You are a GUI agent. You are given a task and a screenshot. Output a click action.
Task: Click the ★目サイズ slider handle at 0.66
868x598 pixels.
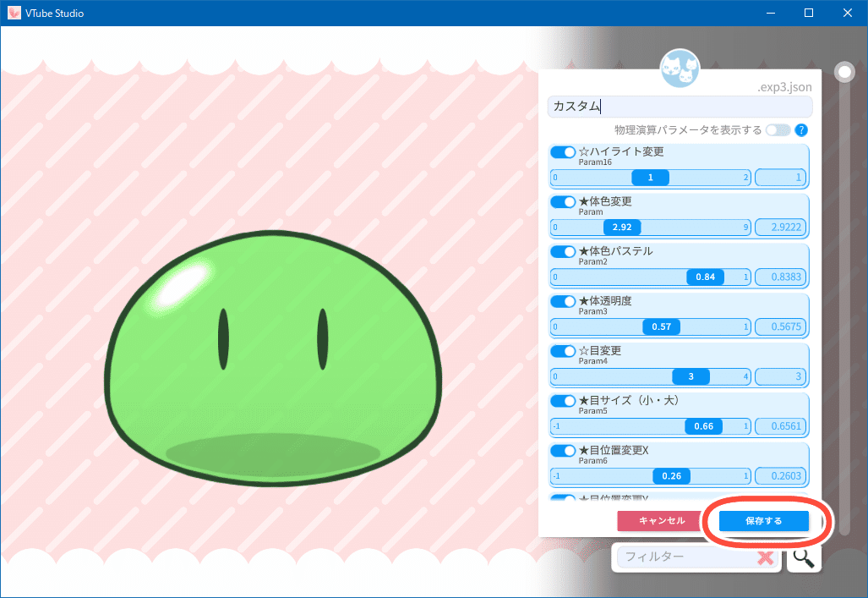coord(703,426)
